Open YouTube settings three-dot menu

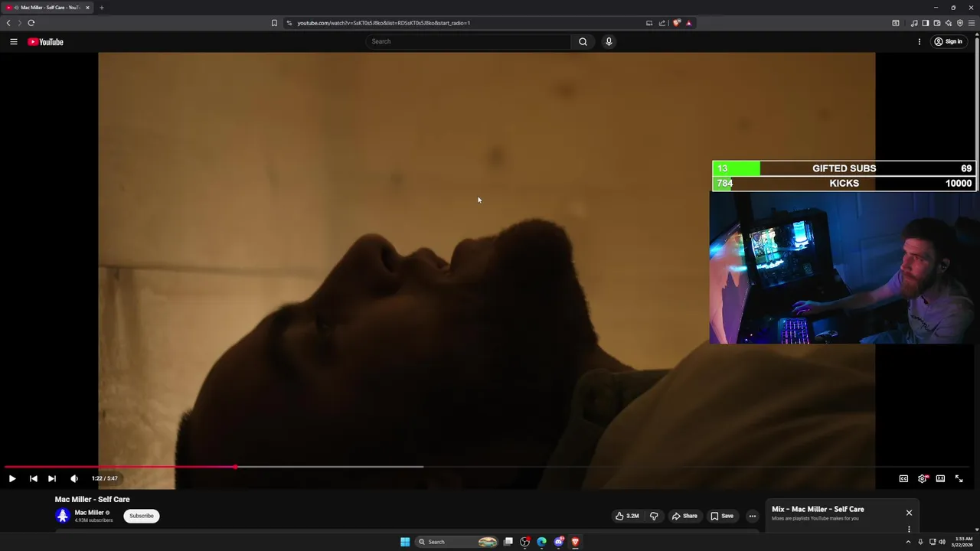919,41
